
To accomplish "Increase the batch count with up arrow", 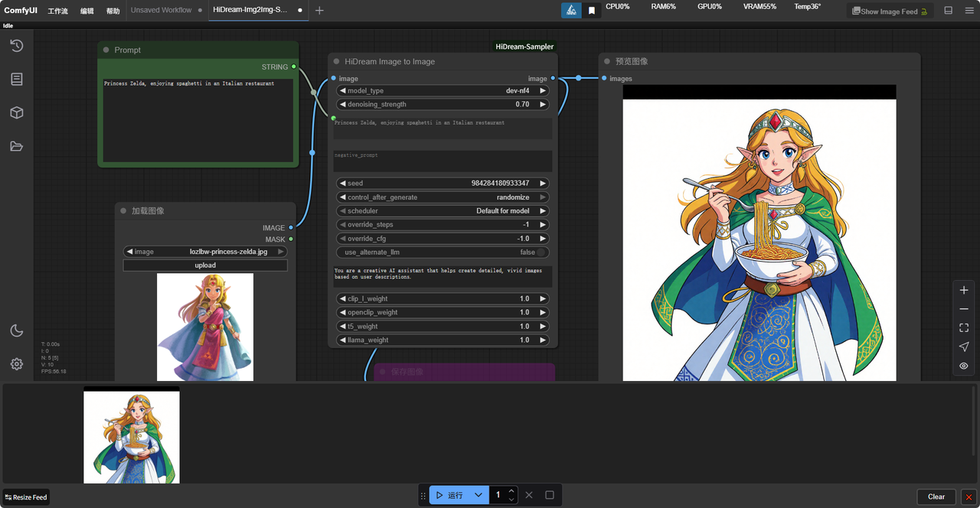I will [x=512, y=490].
